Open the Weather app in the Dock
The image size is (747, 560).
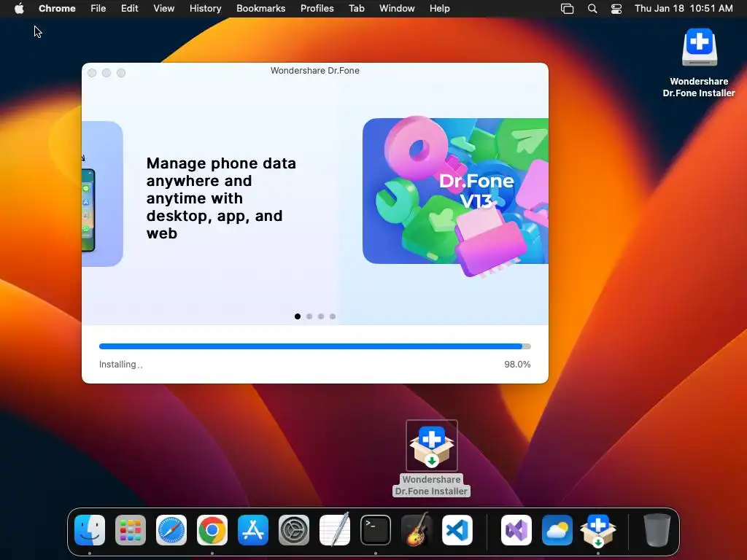(x=557, y=530)
